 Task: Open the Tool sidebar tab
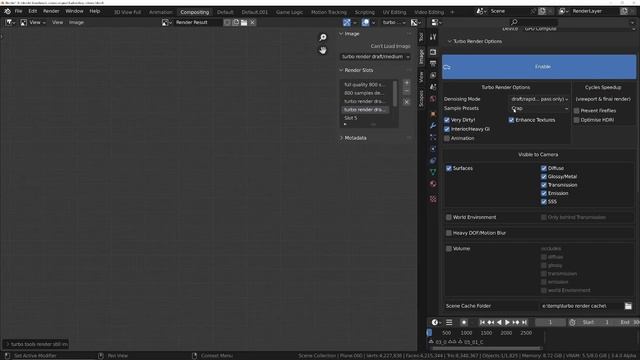(x=421, y=37)
